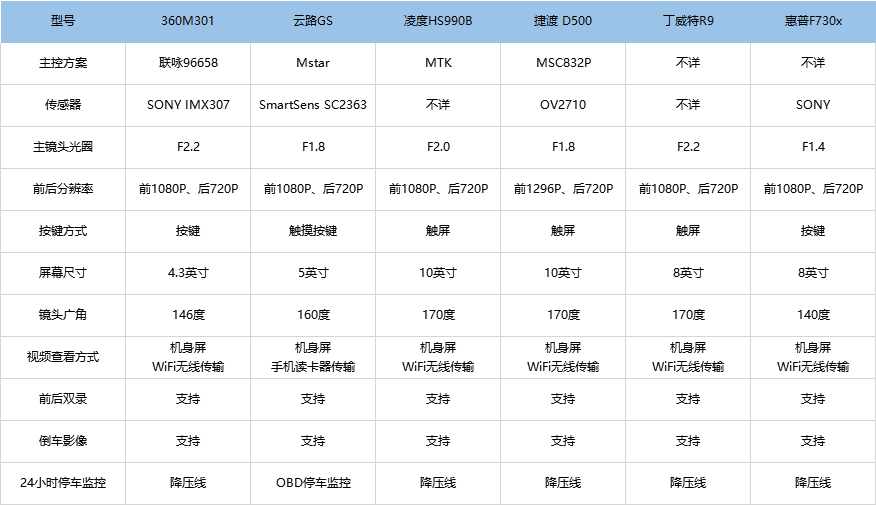
Task: Click the 屏幕尺寸 row label
Action: 63,273
